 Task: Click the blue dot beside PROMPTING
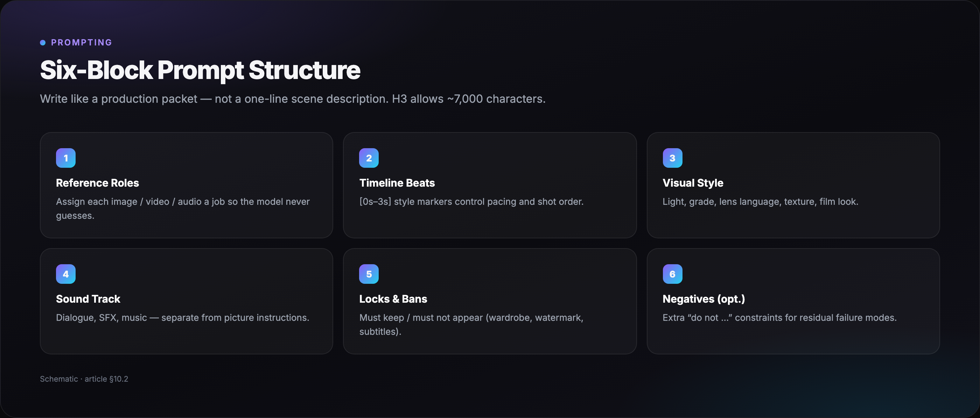point(43,43)
